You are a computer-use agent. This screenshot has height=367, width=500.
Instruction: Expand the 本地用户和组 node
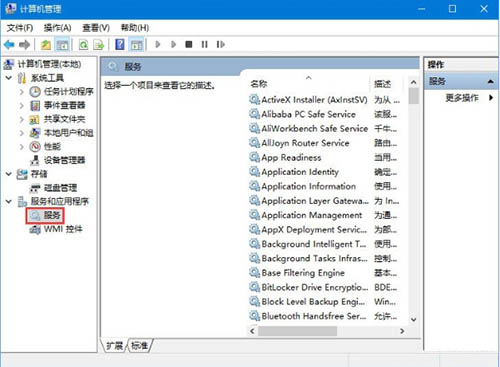22,133
